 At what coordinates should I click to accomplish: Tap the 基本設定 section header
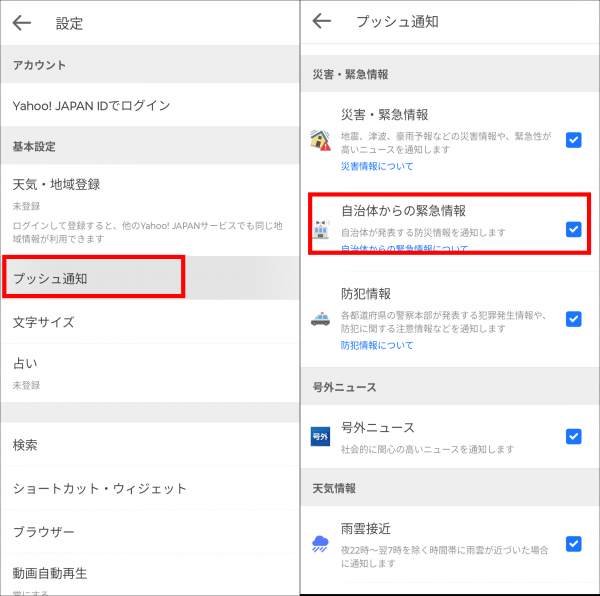150,146
